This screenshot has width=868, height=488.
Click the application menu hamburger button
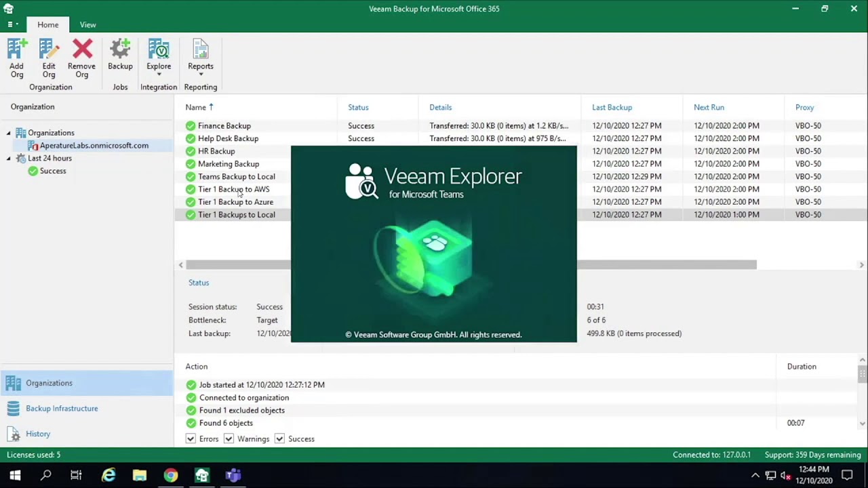tap(12, 24)
